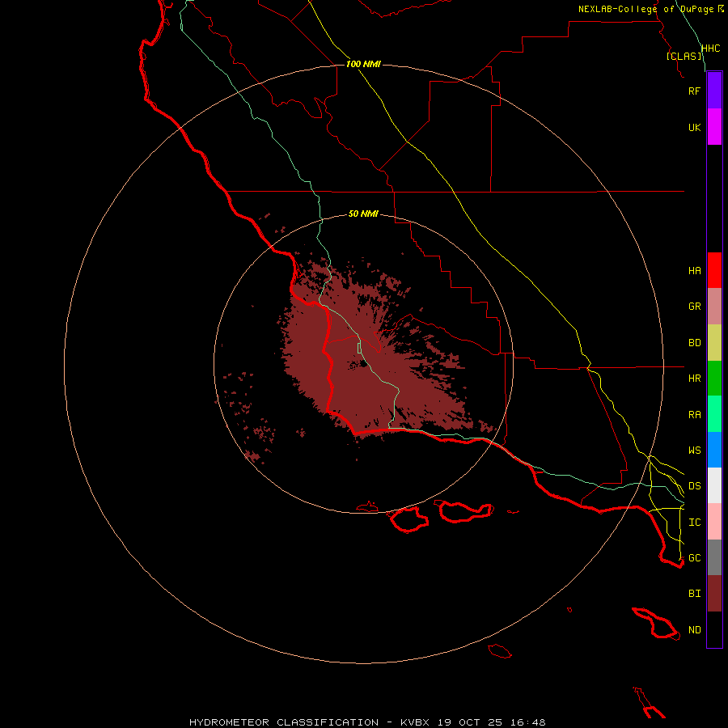Click the 100 NMI range ring label
This screenshot has width=728, height=728.
point(363,64)
